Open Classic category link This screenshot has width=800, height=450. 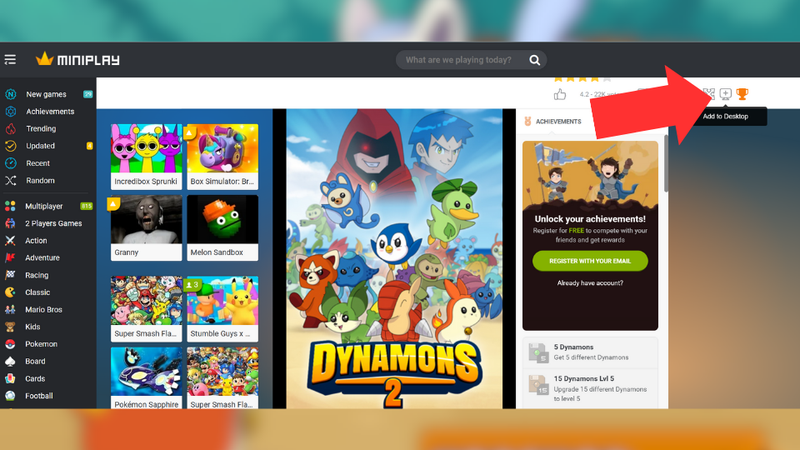37,292
